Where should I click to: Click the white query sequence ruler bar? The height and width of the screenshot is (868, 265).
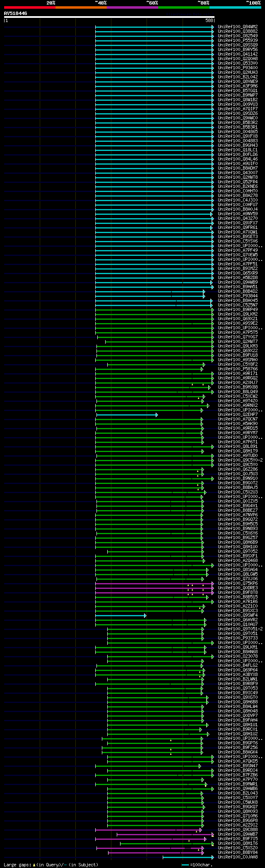click(109, 17)
